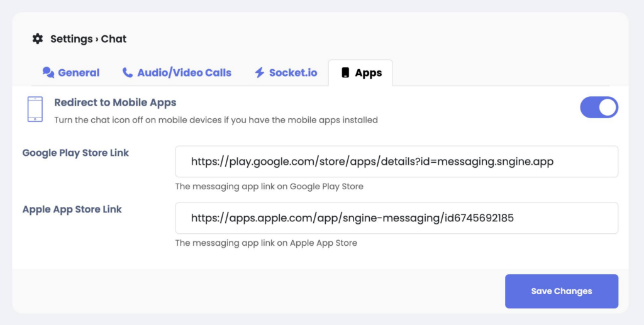Click the Google Play Store Link label

75,153
